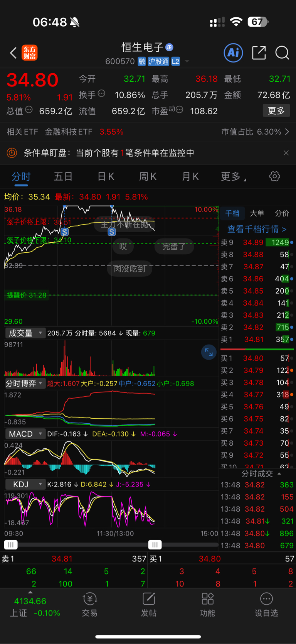Tap the info icon beside 总值
The width and height of the screenshot is (296, 644).
point(29,110)
